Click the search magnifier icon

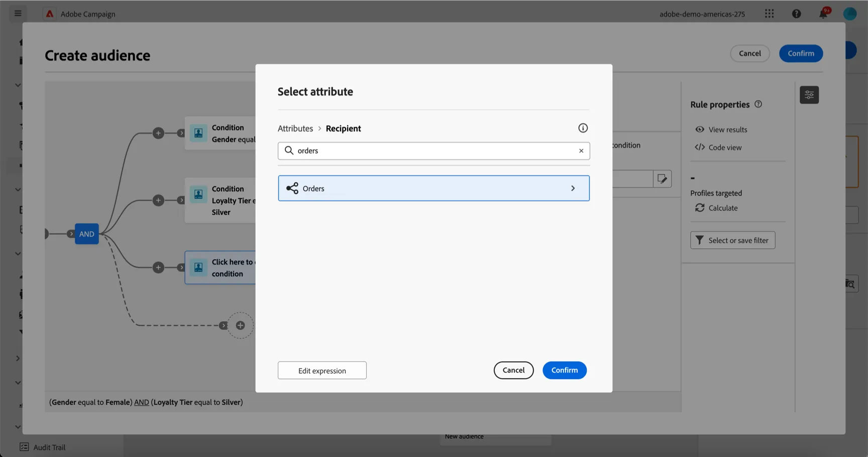[289, 150]
